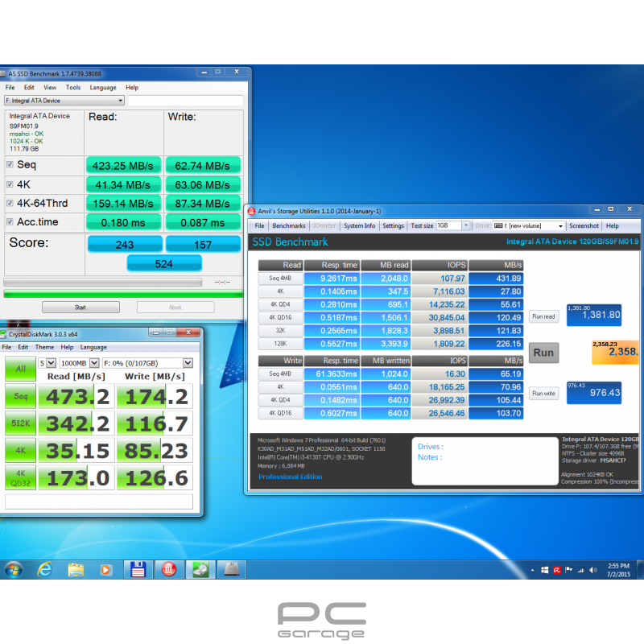Click the large Run button in Anvil
644x644 pixels.
point(543,353)
